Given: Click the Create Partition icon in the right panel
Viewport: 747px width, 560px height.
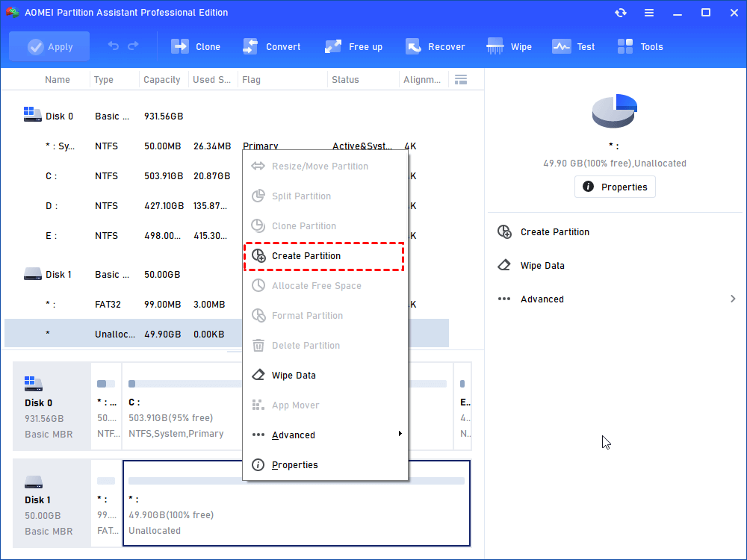Looking at the screenshot, I should tap(504, 232).
